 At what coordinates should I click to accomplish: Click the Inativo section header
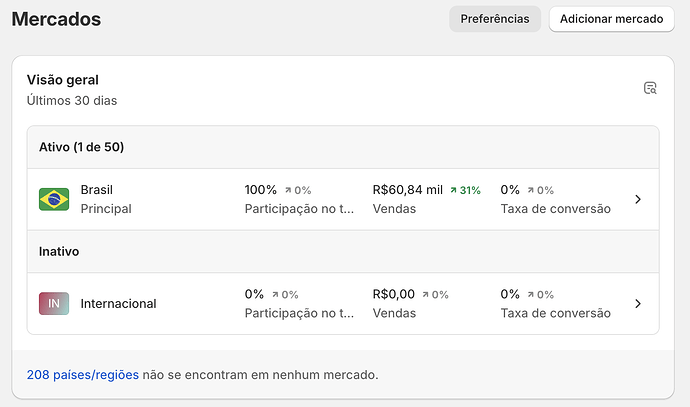tap(59, 251)
